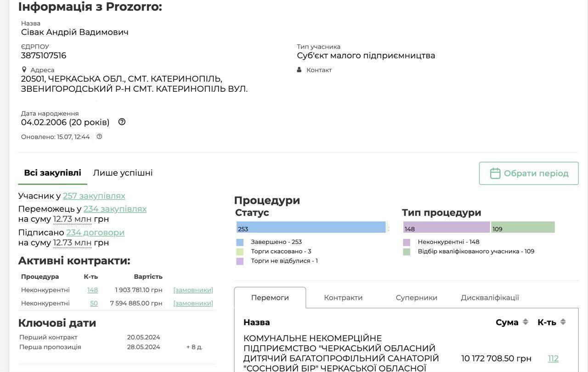Screen dimensions: 588x372
Task: Click the Оновлено: 15.07, 12:44 timestamp
Action: 56,137
